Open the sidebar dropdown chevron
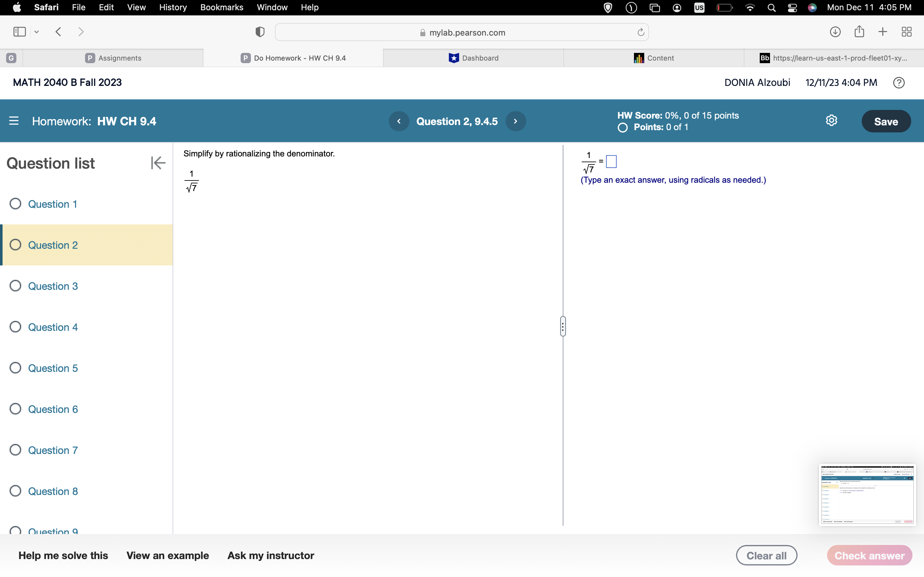Image resolution: width=924 pixels, height=577 pixels. click(37, 32)
